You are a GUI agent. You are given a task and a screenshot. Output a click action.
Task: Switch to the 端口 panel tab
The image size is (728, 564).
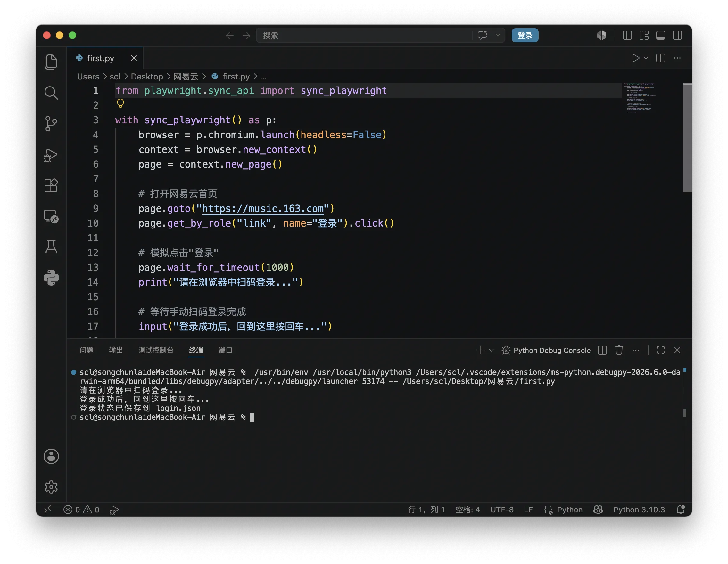coord(225,350)
